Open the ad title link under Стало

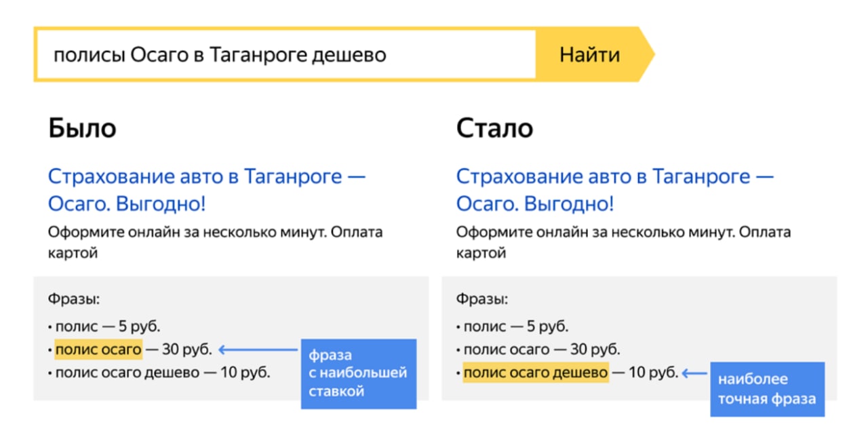(614, 190)
